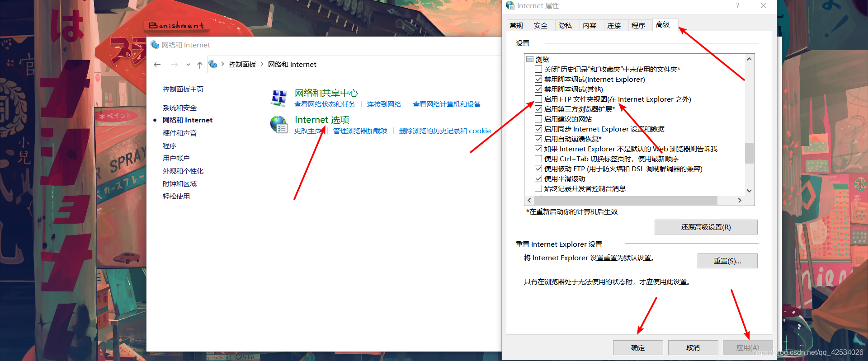
Task: Toggle Ctrl+Tab 切换标签页 最新顺序 checkbox
Action: pyautogui.click(x=538, y=159)
